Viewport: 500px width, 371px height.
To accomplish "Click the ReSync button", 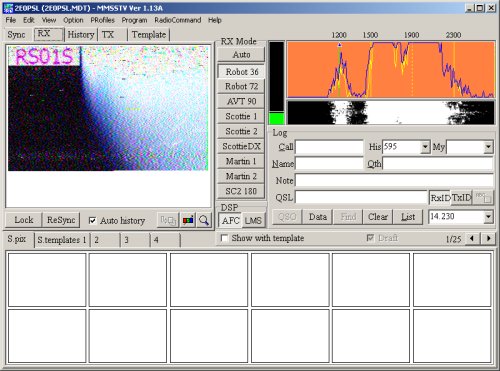I will click(61, 220).
